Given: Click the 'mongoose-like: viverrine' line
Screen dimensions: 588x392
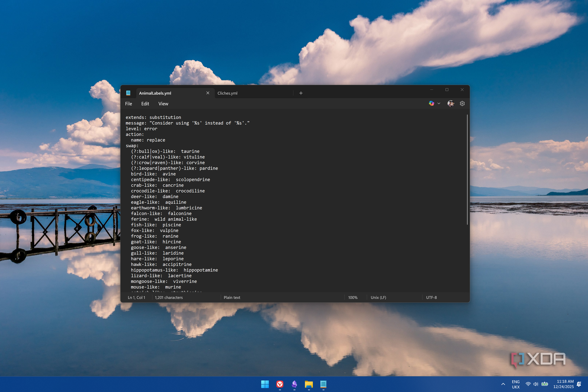Looking at the screenshot, I should click(164, 282).
